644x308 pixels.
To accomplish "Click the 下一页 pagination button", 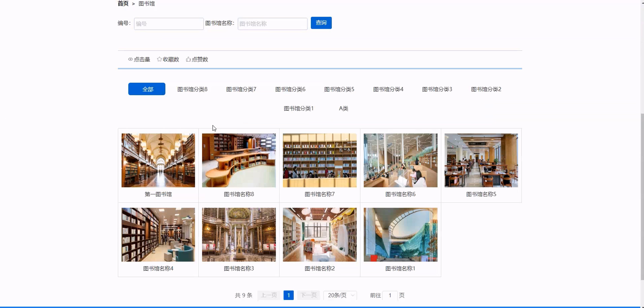I will [309, 295].
